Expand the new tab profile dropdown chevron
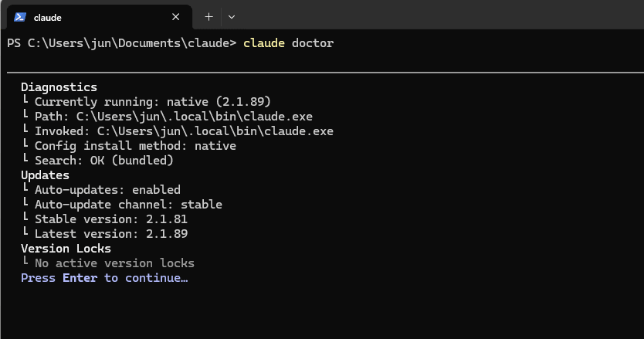644x339 pixels. 232,16
